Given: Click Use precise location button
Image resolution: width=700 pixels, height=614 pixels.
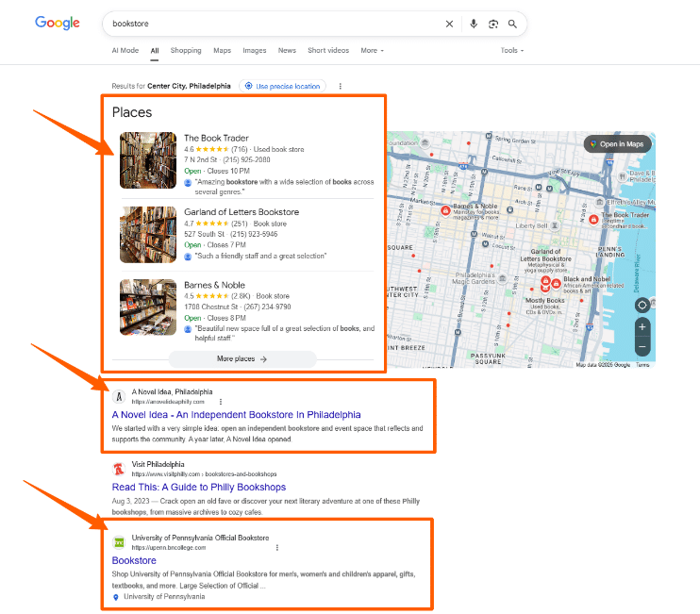Looking at the screenshot, I should tap(282, 86).
